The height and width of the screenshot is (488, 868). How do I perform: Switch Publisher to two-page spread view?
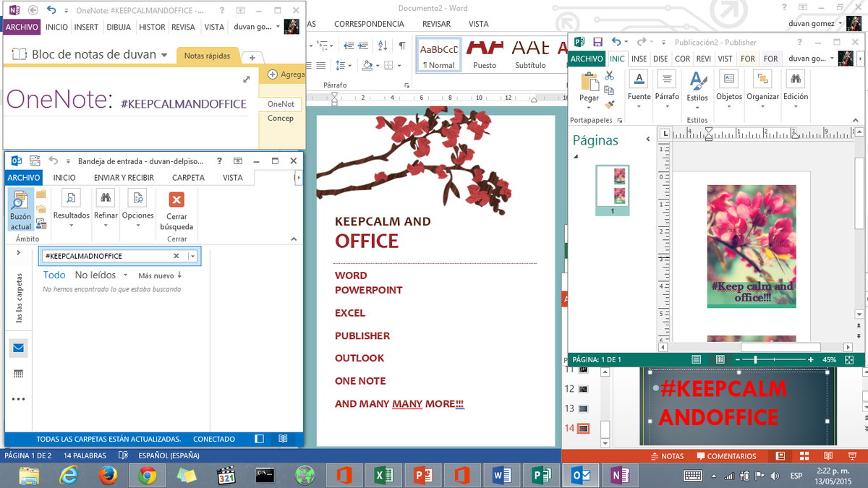[720, 359]
